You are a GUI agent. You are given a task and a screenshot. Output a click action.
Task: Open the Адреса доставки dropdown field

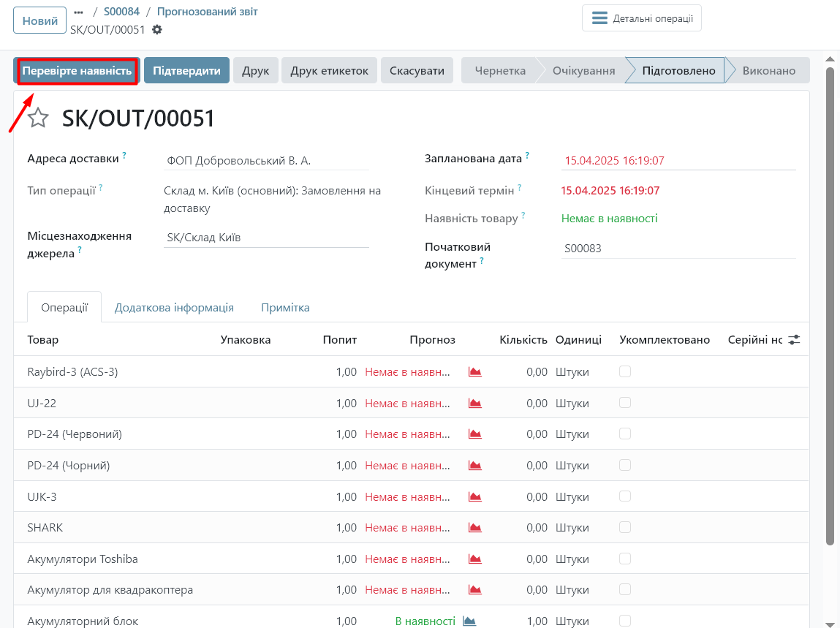coord(266,161)
